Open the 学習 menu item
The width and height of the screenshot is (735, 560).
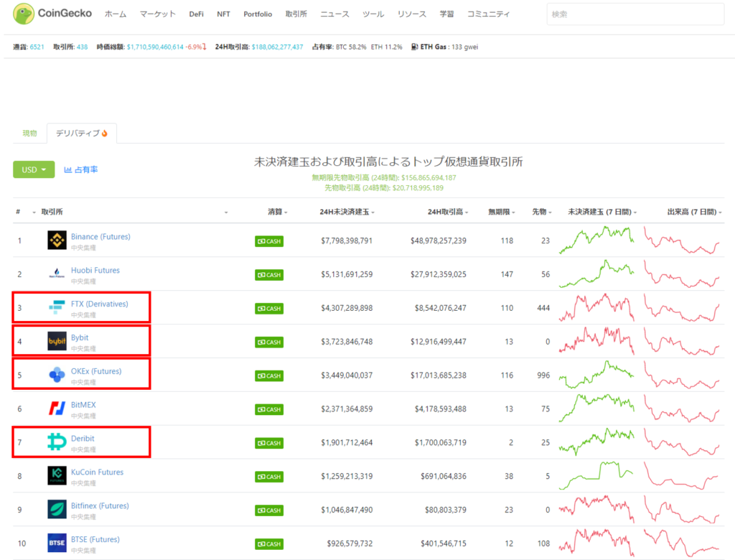[446, 14]
